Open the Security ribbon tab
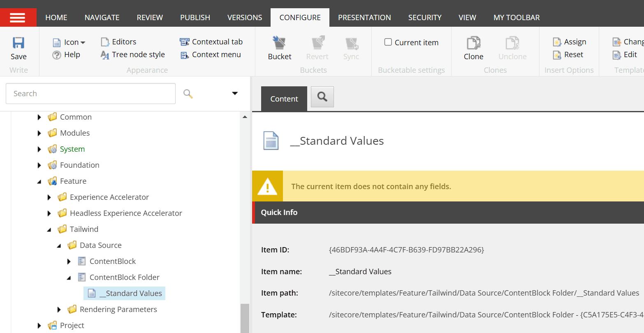Image resolution: width=644 pixels, height=333 pixels. coord(424,18)
